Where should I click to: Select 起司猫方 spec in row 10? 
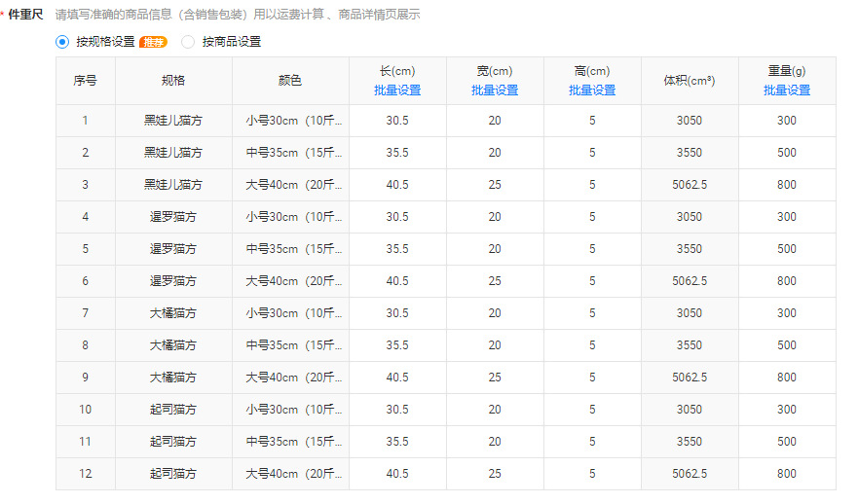173,410
